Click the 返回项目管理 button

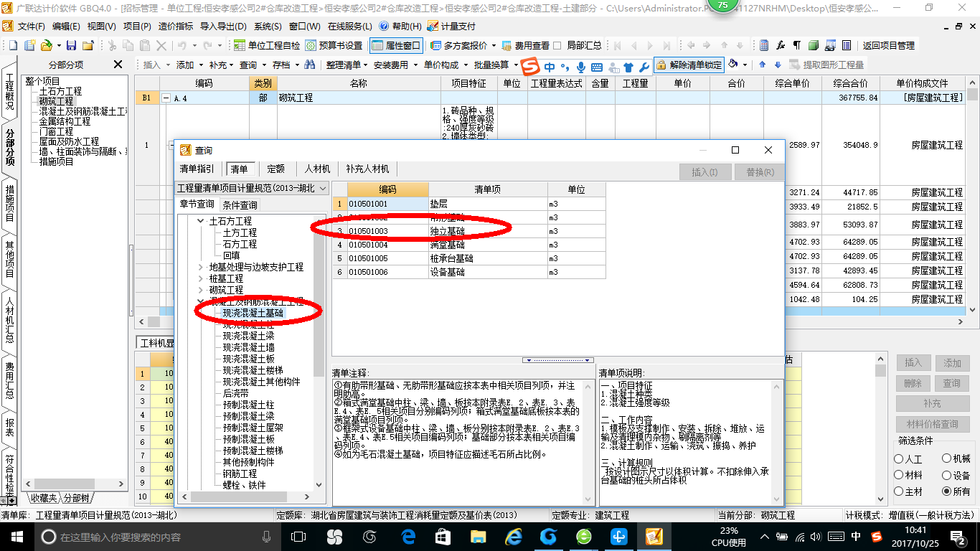point(888,45)
